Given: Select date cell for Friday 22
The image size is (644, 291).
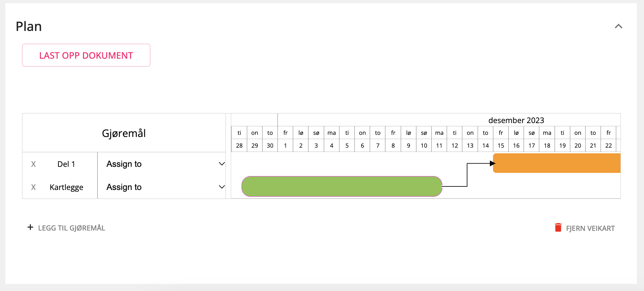Looking at the screenshot, I should click(x=608, y=145).
